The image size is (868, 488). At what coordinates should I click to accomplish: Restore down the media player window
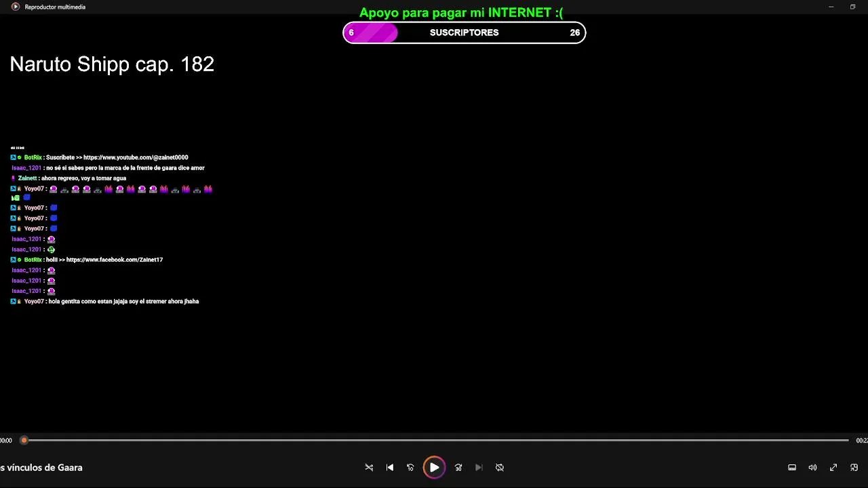[852, 7]
